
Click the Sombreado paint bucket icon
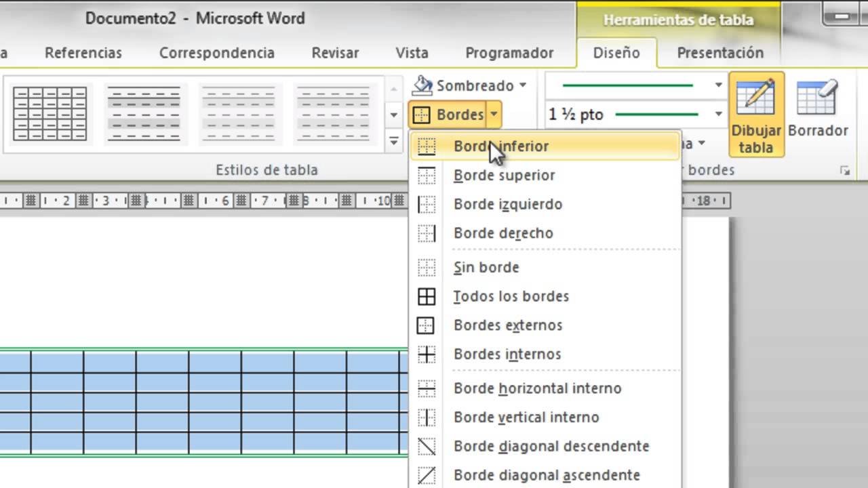(422, 85)
